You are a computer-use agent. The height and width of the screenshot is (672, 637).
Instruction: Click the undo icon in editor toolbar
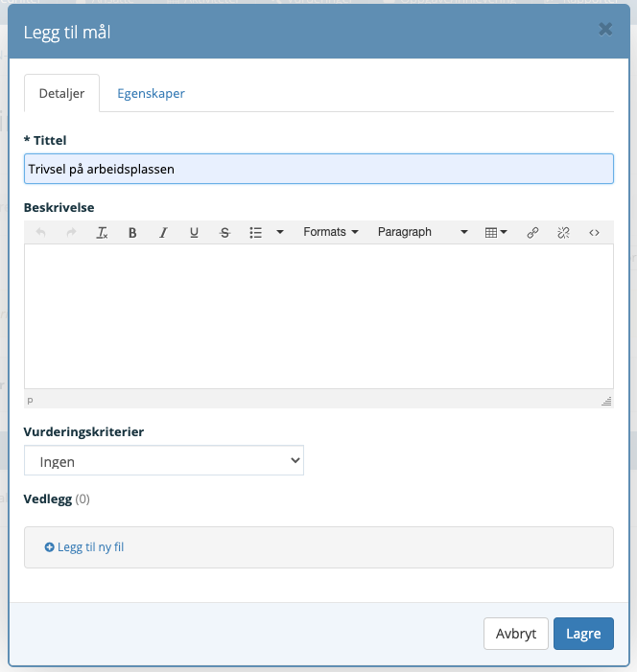[x=40, y=233]
